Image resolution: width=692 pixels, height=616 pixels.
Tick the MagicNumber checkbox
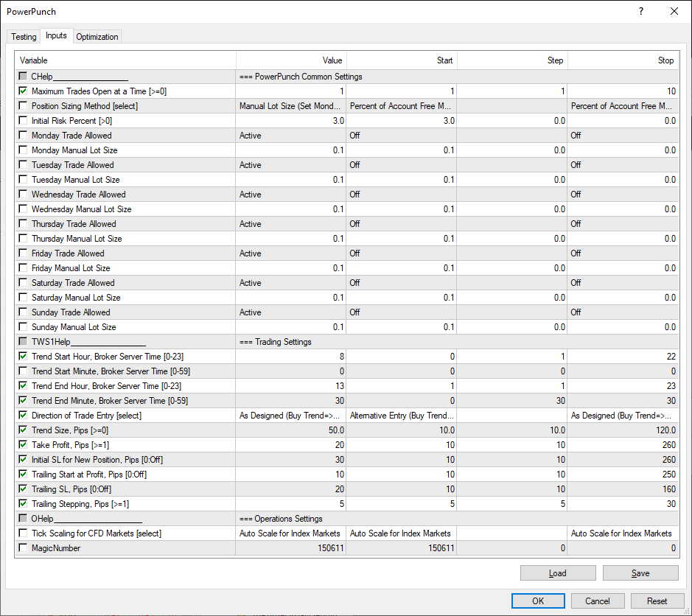coord(23,548)
